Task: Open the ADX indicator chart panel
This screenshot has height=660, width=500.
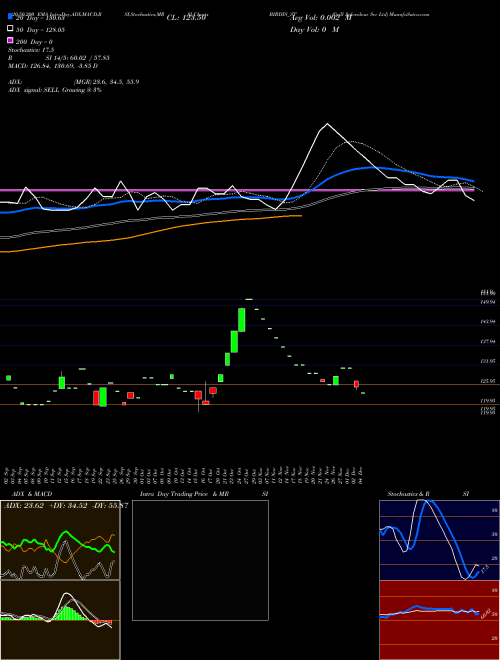Action: click(60, 540)
